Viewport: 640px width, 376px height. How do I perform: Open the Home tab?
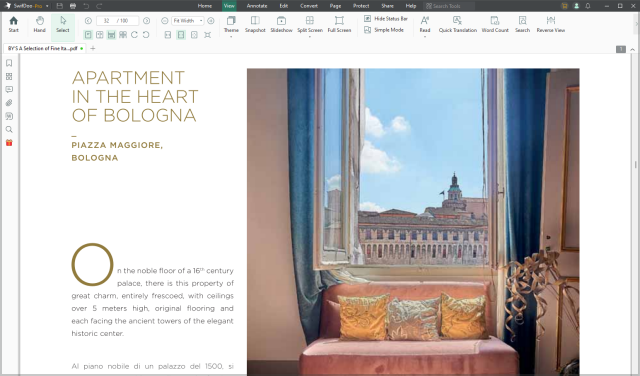[x=205, y=6]
